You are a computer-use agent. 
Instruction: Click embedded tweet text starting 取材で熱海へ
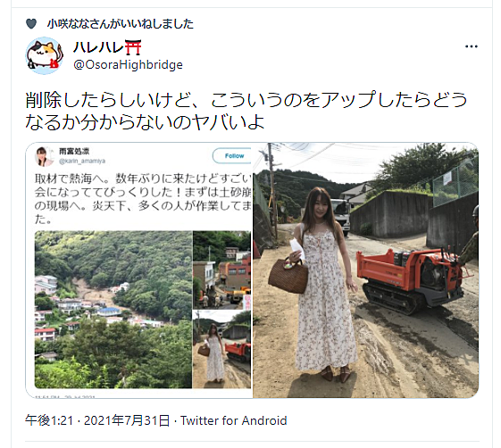click(x=143, y=199)
